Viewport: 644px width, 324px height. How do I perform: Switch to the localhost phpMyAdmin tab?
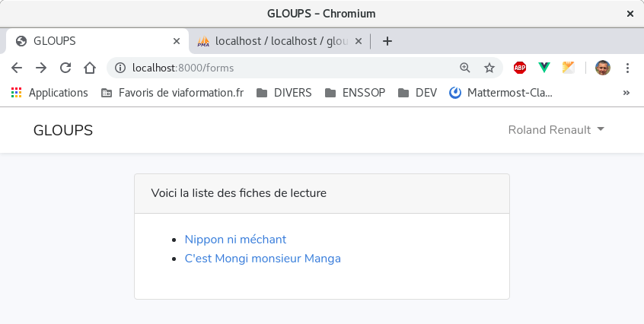(274, 41)
